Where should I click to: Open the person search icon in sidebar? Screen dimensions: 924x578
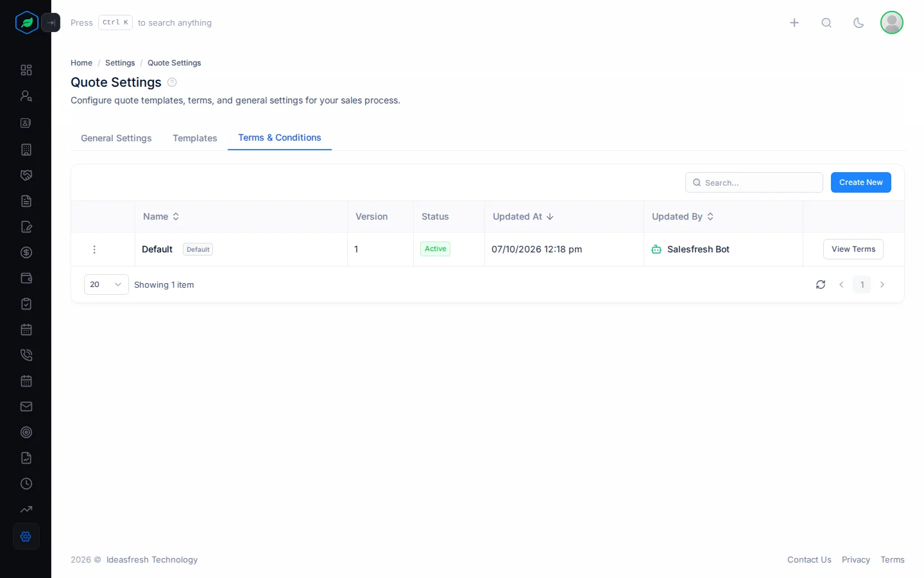point(26,96)
